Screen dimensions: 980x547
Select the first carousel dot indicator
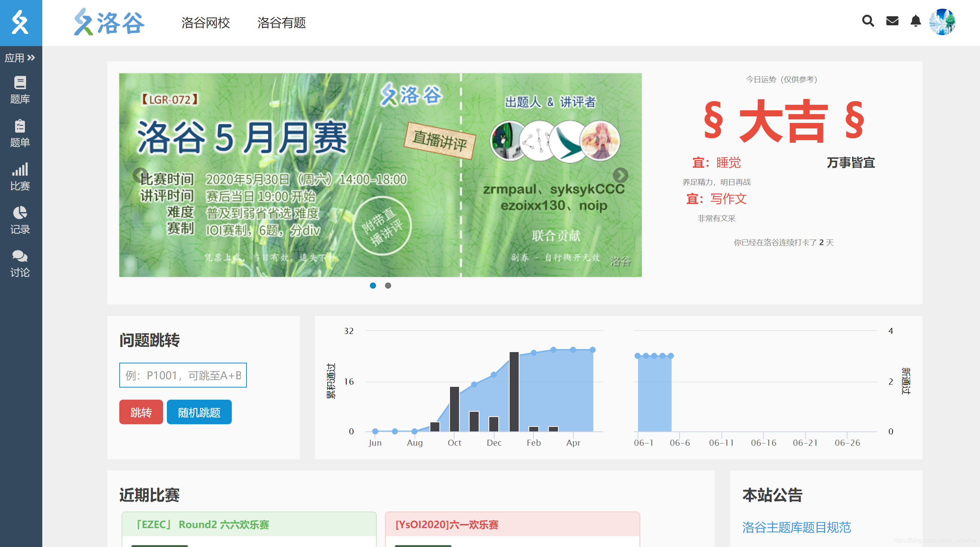click(373, 286)
